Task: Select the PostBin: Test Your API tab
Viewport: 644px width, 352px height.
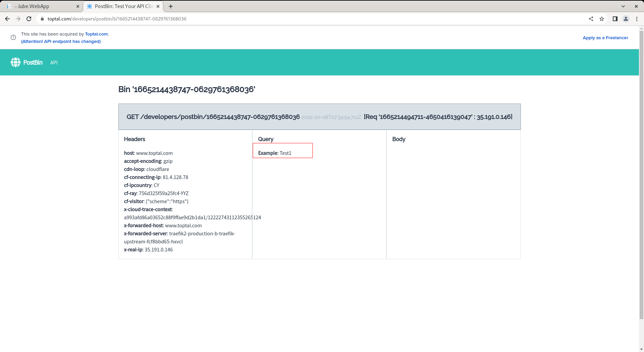Action: point(123,6)
